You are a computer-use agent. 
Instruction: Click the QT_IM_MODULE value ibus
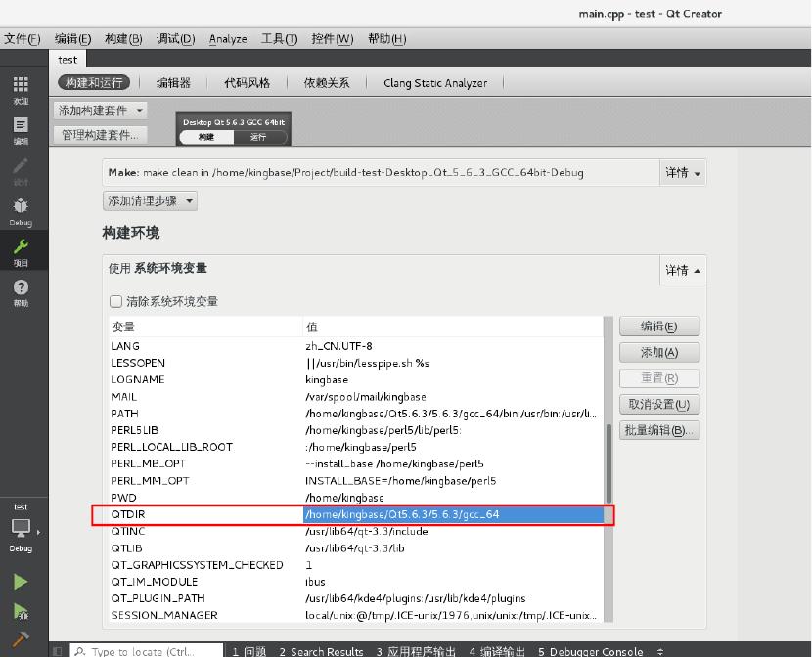[315, 582]
